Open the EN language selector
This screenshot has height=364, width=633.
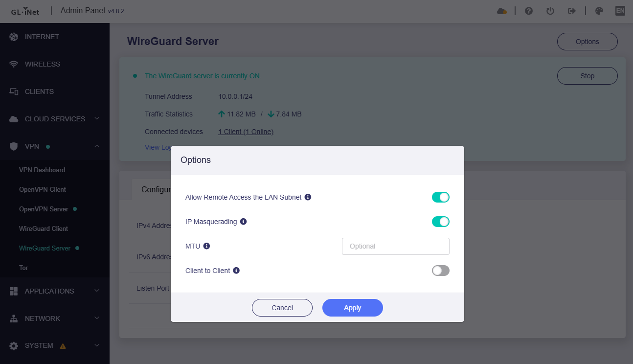620,11
